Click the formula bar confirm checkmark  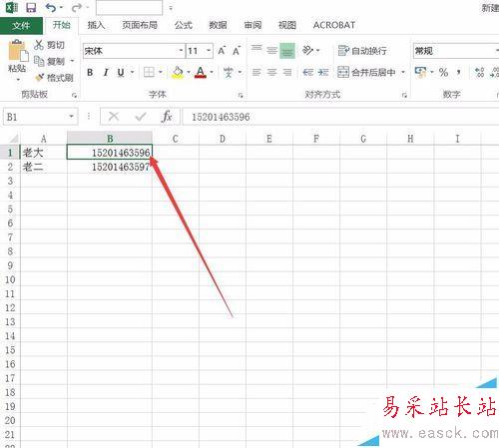(141, 117)
